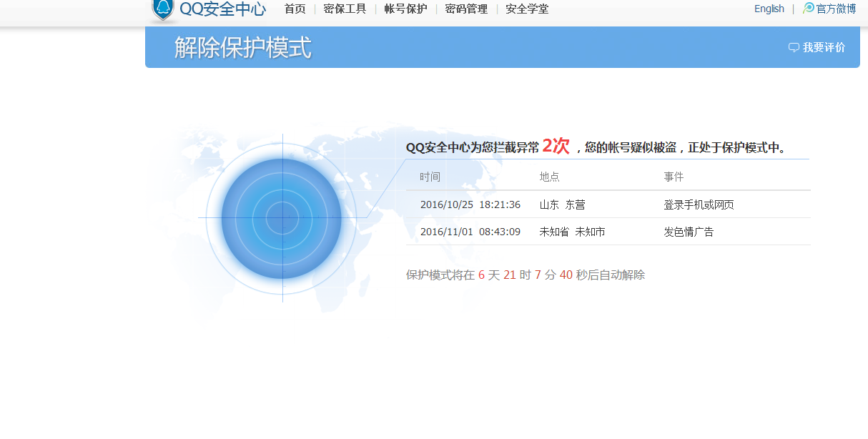Image resolution: width=868 pixels, height=439 pixels.
Task: Click the red 2次 interception count
Action: point(556,146)
